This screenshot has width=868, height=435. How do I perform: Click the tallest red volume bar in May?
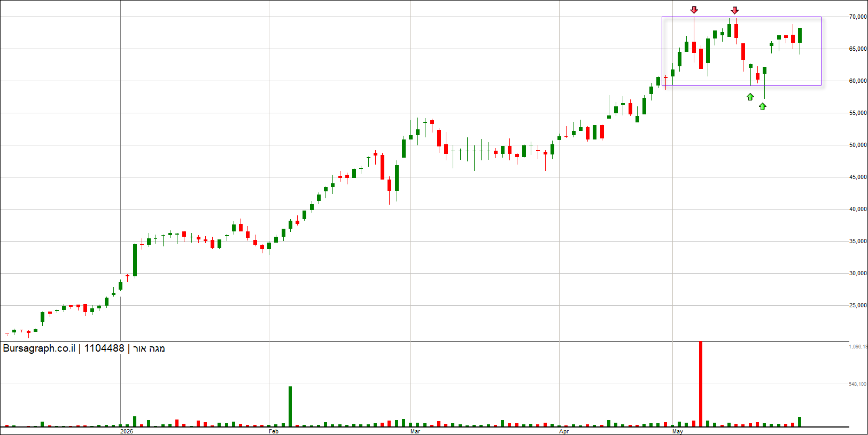701,384
